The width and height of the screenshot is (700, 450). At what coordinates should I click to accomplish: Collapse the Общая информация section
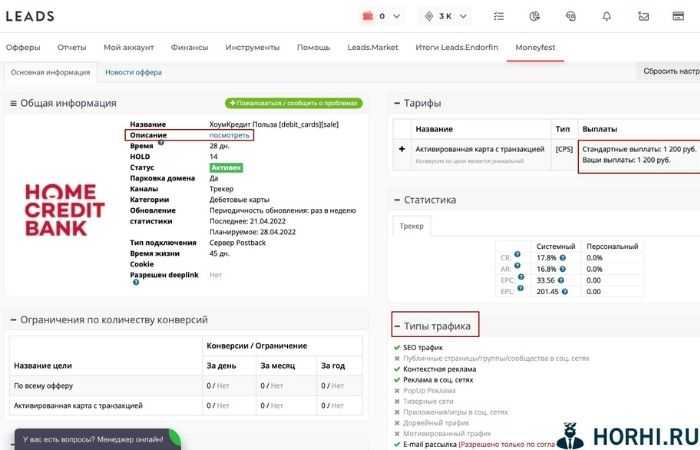click(13, 104)
